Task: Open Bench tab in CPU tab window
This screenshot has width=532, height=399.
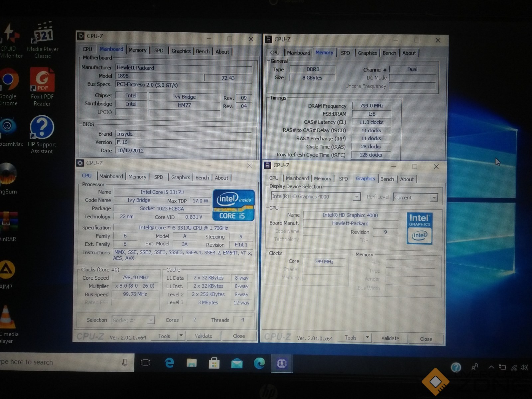Action: (202, 178)
